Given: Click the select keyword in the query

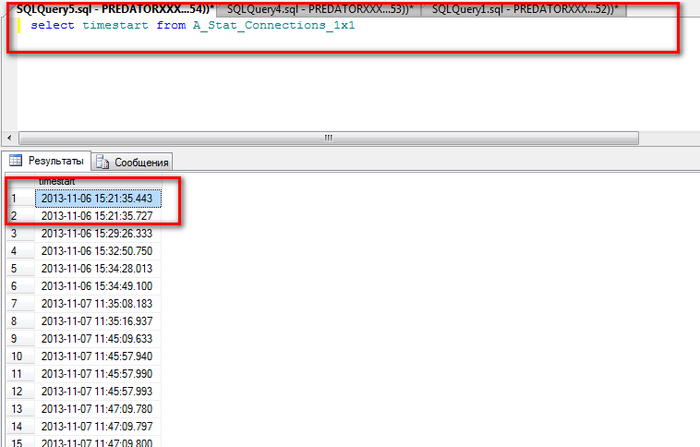Looking at the screenshot, I should 50,25.
